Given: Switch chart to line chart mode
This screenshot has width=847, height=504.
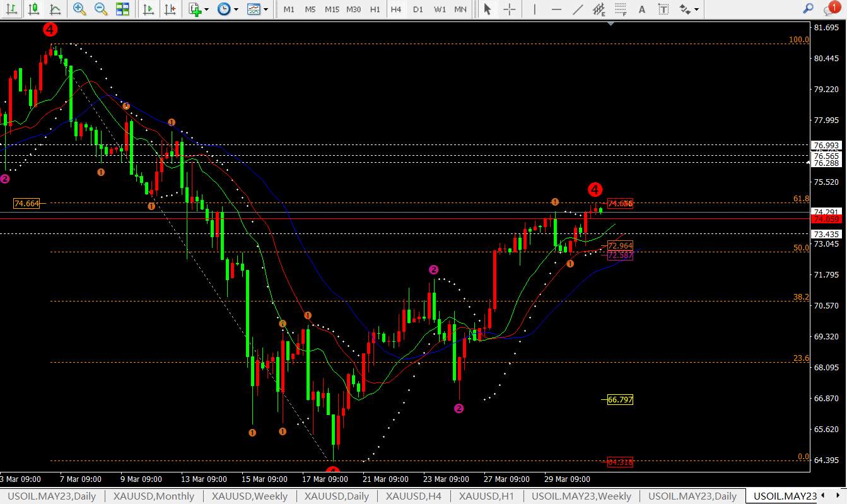Looking at the screenshot, I should pyautogui.click(x=55, y=9).
